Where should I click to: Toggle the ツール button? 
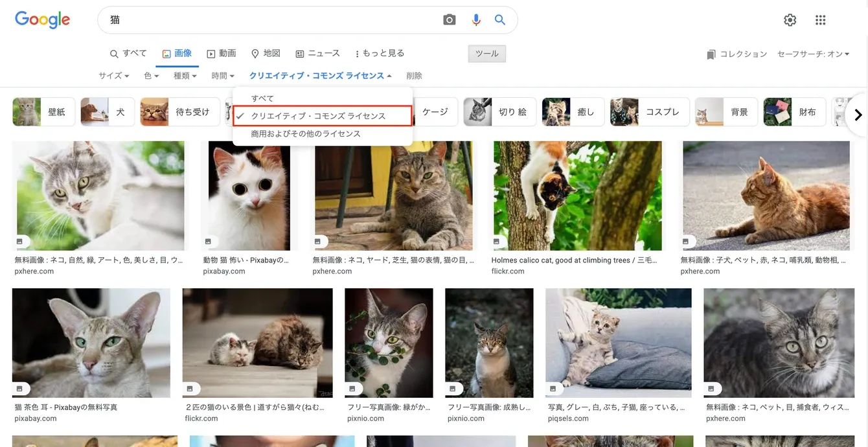click(487, 54)
